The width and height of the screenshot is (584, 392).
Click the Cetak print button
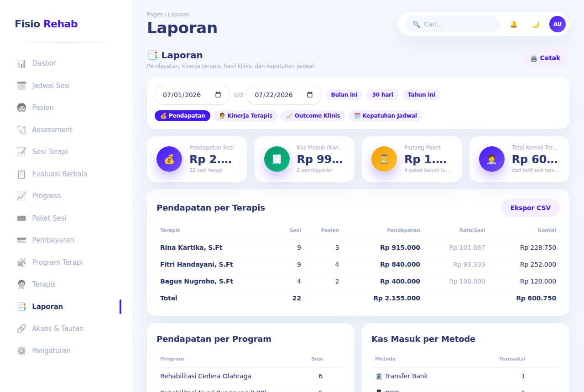[545, 58]
